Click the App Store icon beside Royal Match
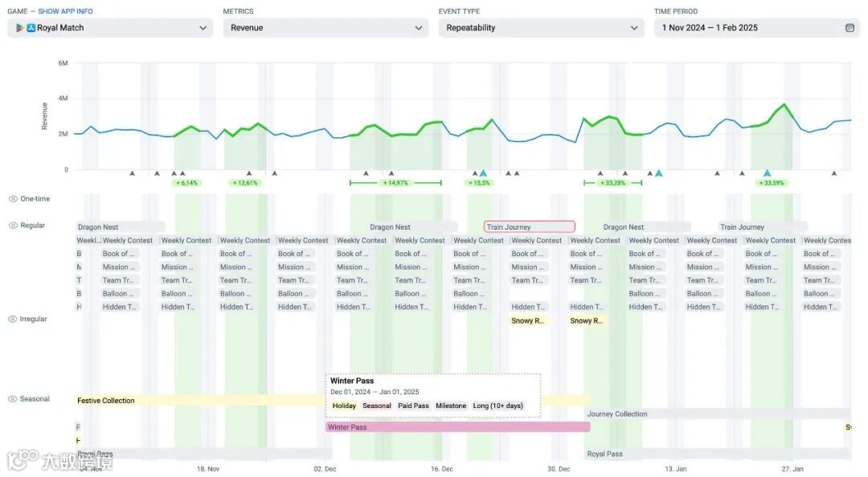Viewport: 868px width, 477px height. 31,27
